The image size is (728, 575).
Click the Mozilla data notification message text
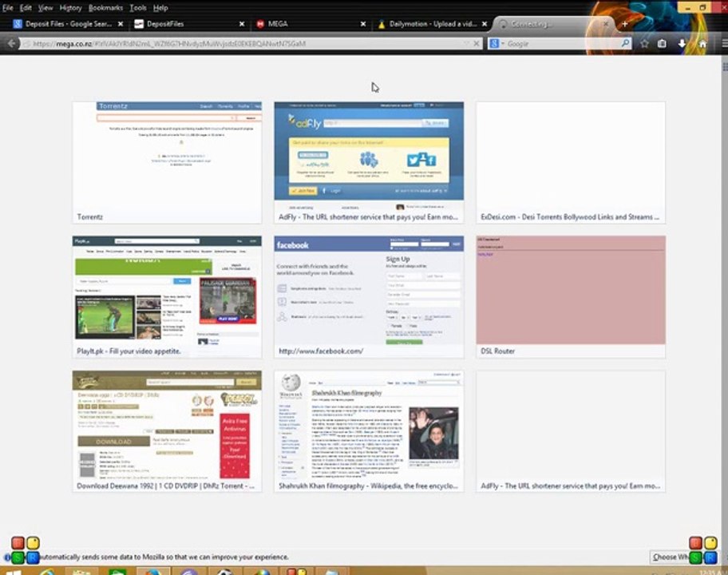(164, 557)
